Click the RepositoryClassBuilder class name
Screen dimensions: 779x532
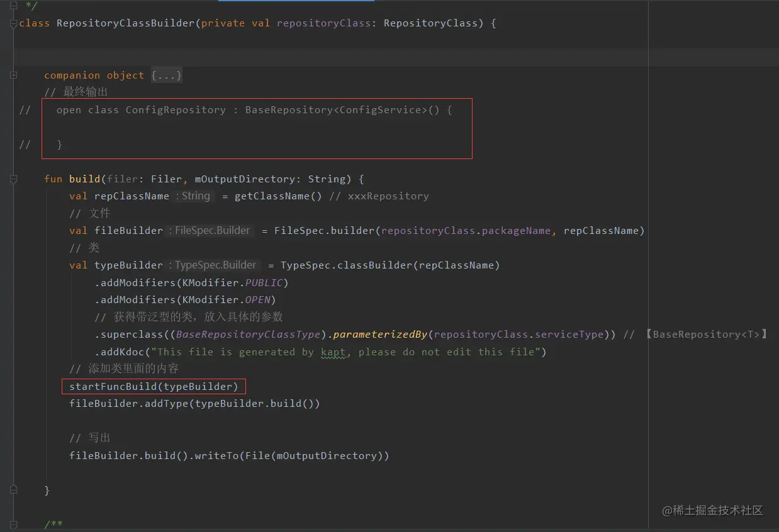125,23
